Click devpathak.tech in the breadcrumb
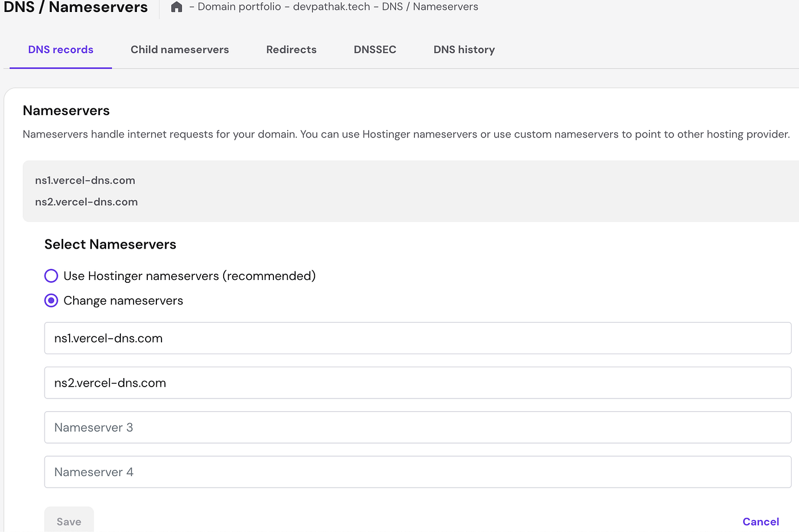 click(332, 7)
